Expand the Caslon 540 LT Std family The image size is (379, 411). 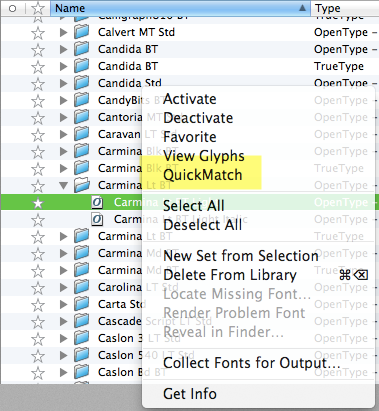tap(63, 355)
